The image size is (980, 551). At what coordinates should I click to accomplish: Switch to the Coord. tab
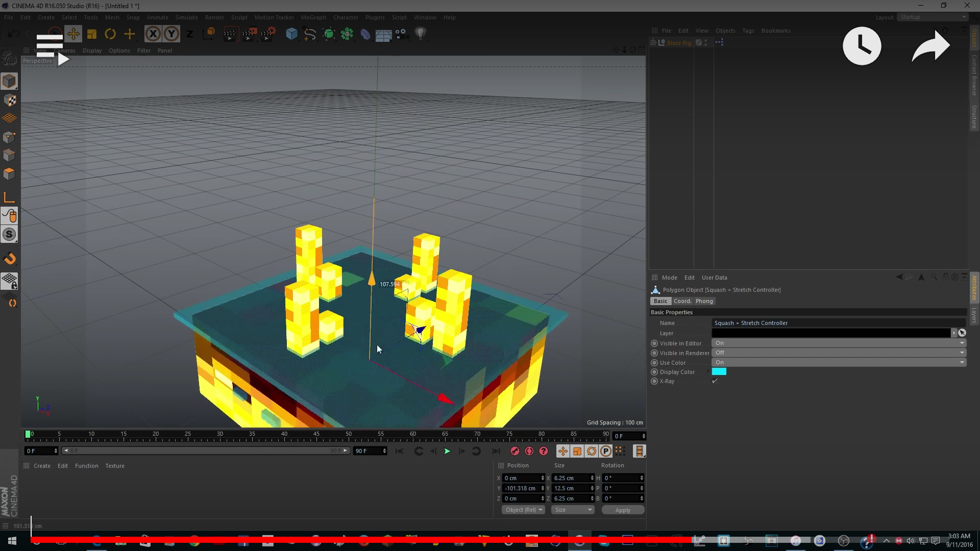coord(682,301)
